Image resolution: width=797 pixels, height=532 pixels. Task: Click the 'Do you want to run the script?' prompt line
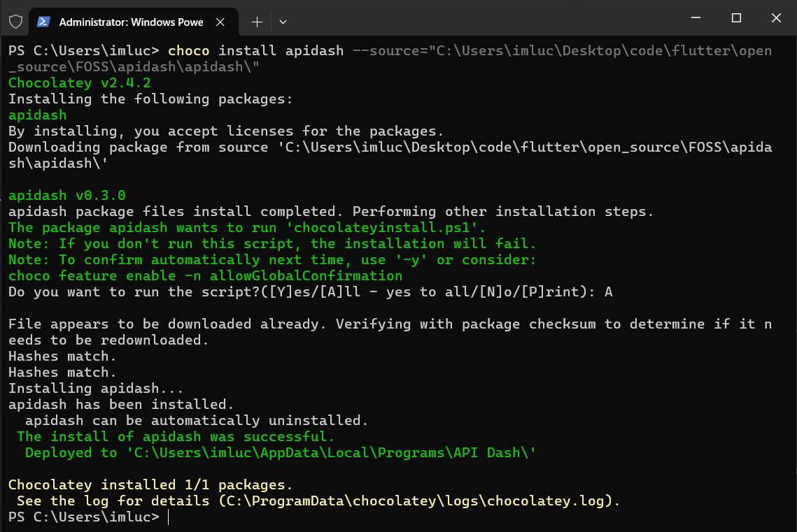pos(310,292)
